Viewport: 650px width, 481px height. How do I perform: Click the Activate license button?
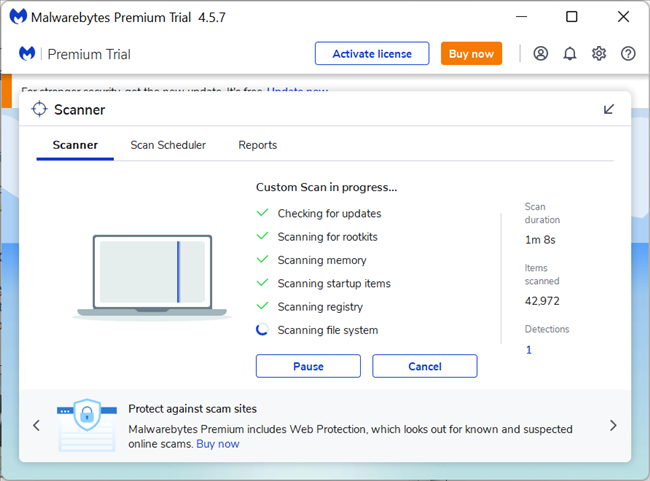372,53
